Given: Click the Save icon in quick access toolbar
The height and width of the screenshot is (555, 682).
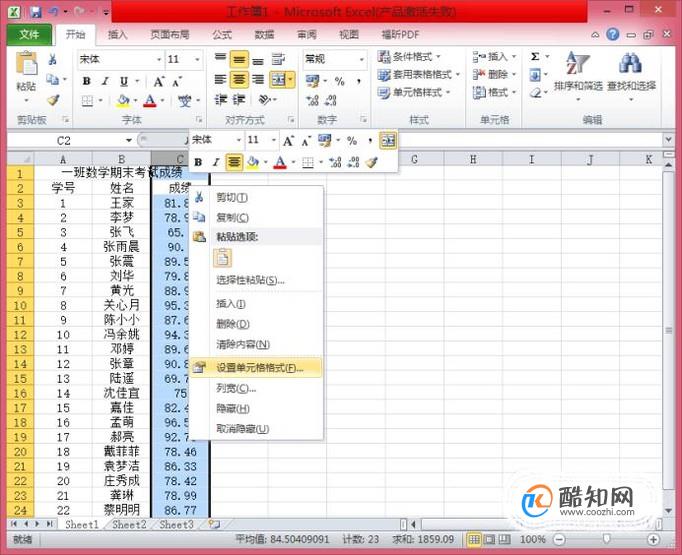Looking at the screenshot, I should pos(35,12).
